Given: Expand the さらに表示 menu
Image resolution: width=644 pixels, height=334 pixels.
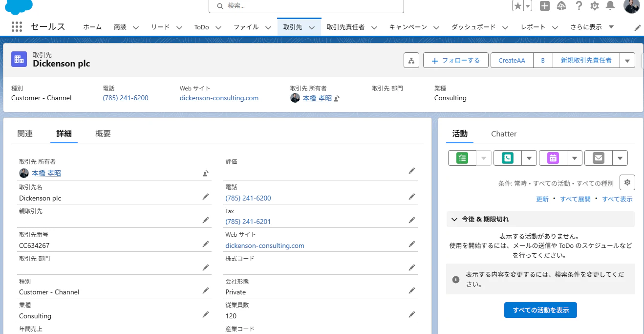Looking at the screenshot, I should (592, 27).
